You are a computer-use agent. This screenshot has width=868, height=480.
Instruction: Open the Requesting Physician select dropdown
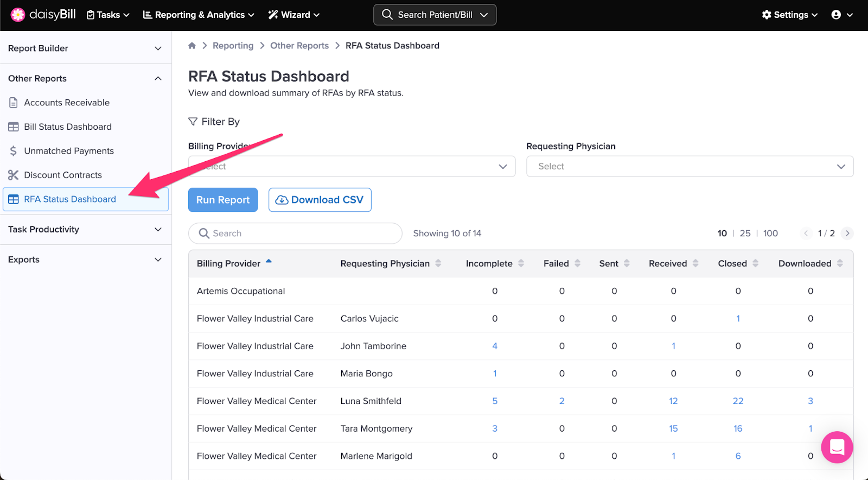click(690, 166)
